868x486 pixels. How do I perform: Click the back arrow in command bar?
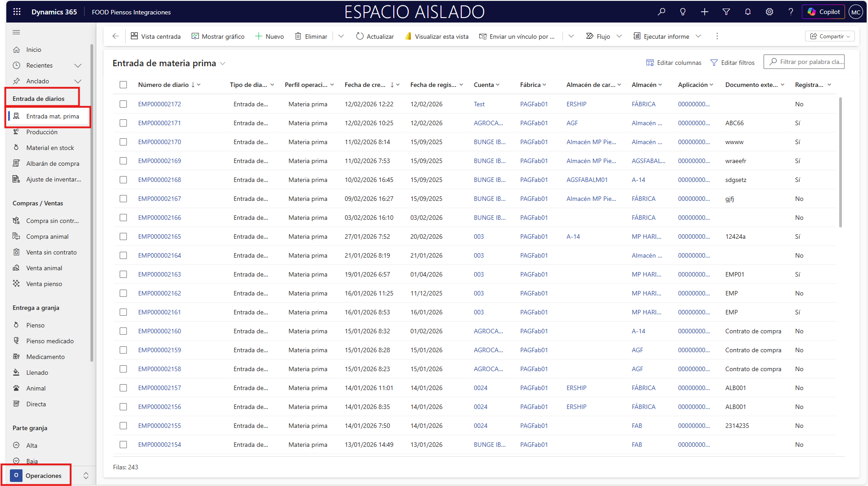tap(116, 36)
